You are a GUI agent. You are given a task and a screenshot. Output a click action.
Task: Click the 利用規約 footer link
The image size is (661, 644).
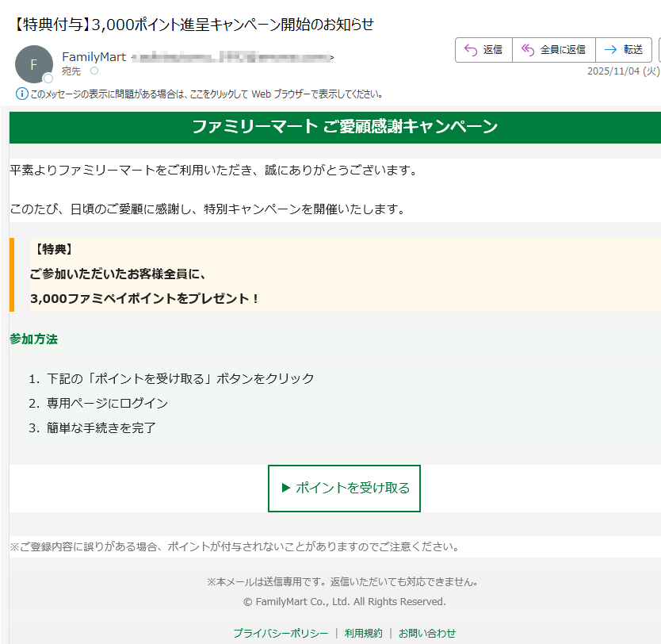click(363, 633)
